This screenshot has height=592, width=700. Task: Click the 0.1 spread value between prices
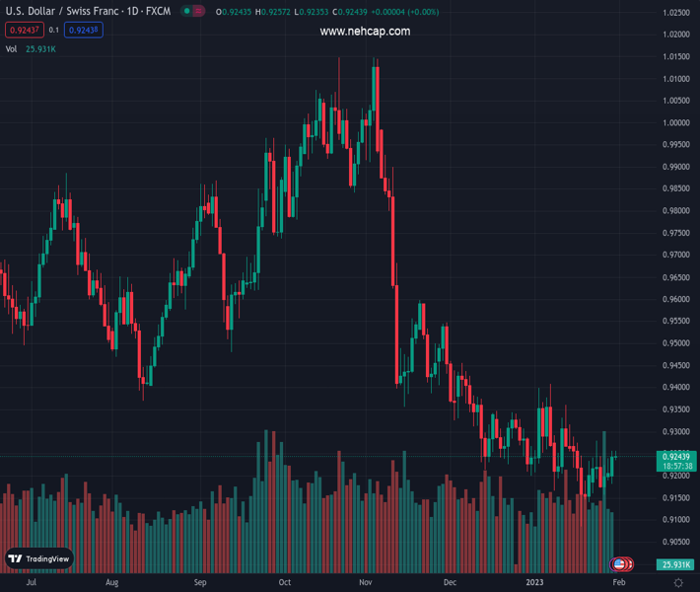[53, 30]
